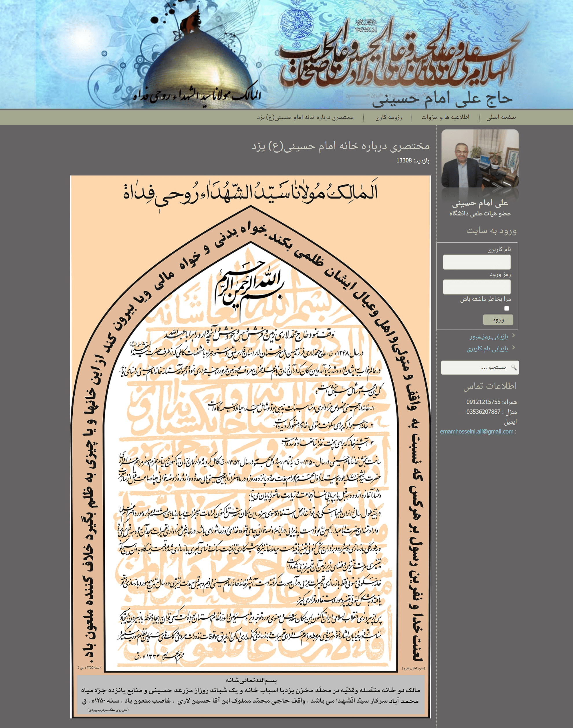
Task: Click the arrow icon beside بازیابی نام کاربری
Action: 513,347
